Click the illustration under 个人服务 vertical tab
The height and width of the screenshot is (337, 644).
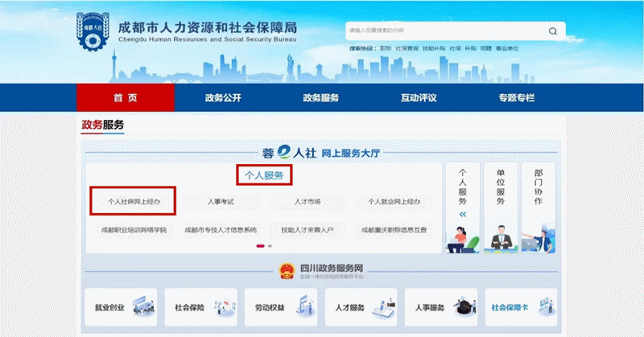pyautogui.click(x=462, y=240)
